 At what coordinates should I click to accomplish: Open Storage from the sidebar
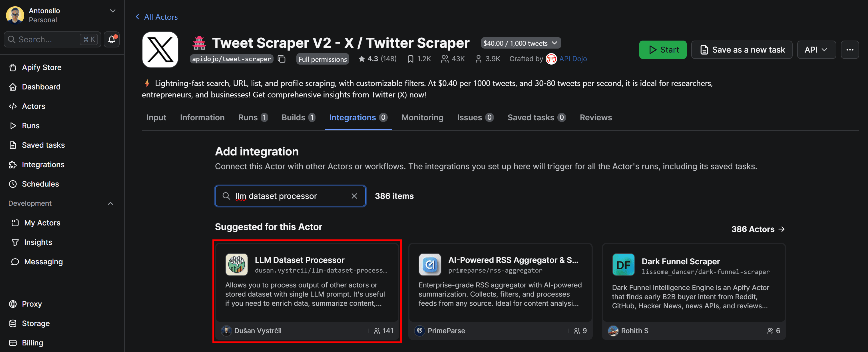click(35, 323)
